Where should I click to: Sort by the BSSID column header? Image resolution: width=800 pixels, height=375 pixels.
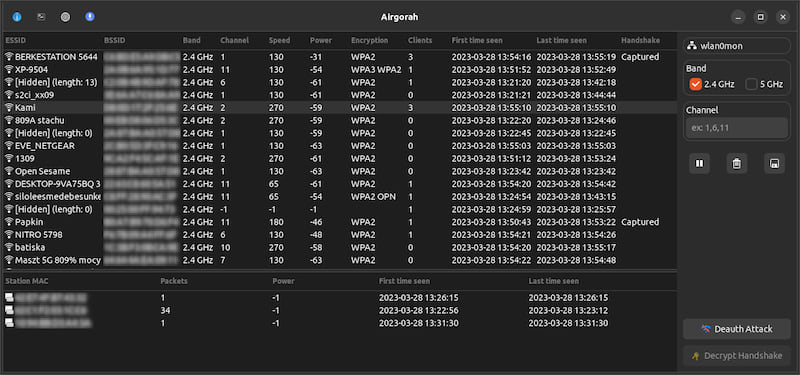(x=114, y=40)
